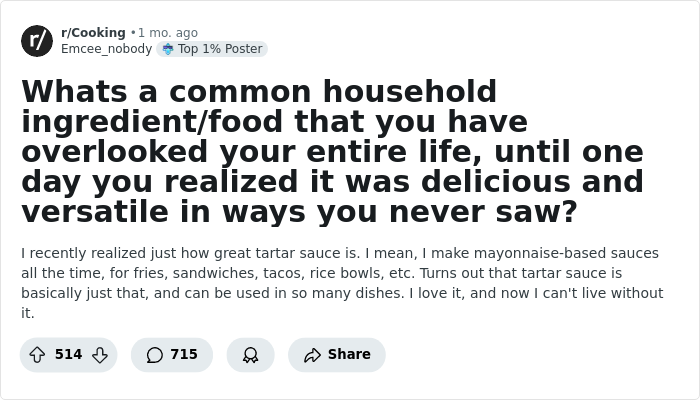Click the r/Cooking subreddit avatar icon
The height and width of the screenshot is (400, 700).
[37, 41]
